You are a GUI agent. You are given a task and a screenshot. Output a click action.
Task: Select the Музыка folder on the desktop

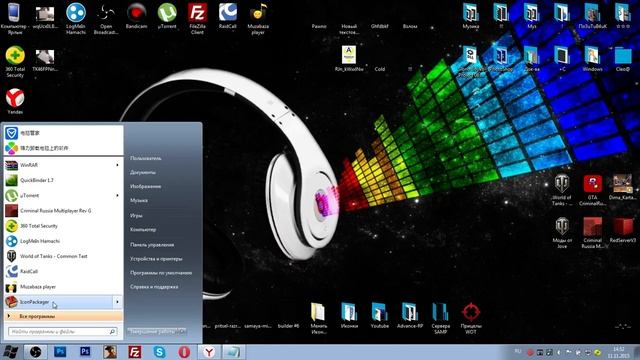[x=471, y=16]
